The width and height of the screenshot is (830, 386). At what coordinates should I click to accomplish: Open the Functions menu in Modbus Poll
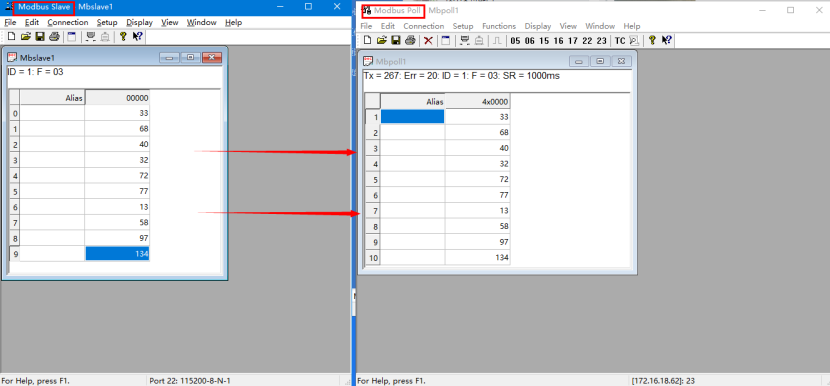tap(499, 26)
